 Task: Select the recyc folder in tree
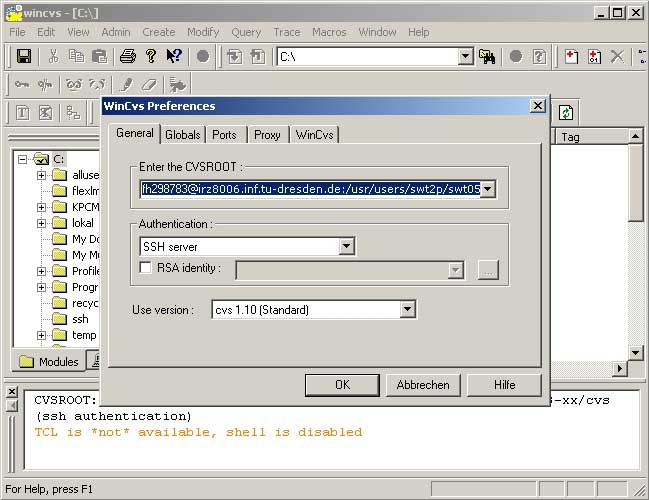tap(85, 303)
